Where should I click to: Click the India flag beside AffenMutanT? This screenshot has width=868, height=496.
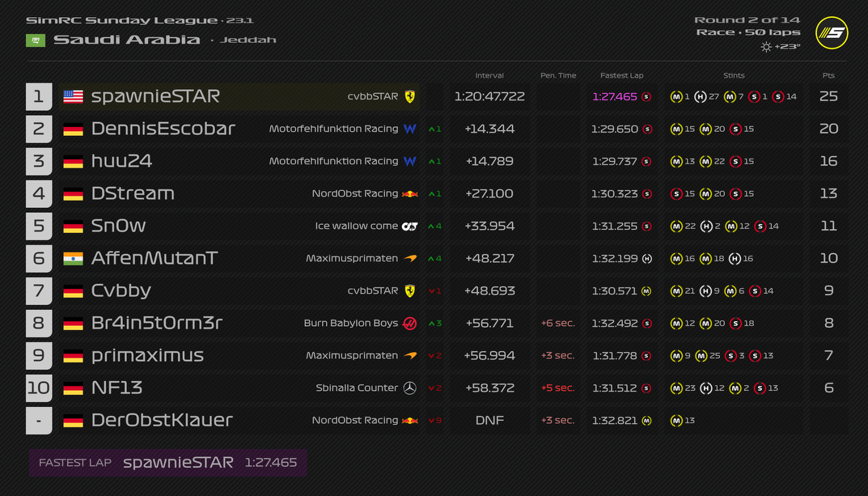[74, 258]
